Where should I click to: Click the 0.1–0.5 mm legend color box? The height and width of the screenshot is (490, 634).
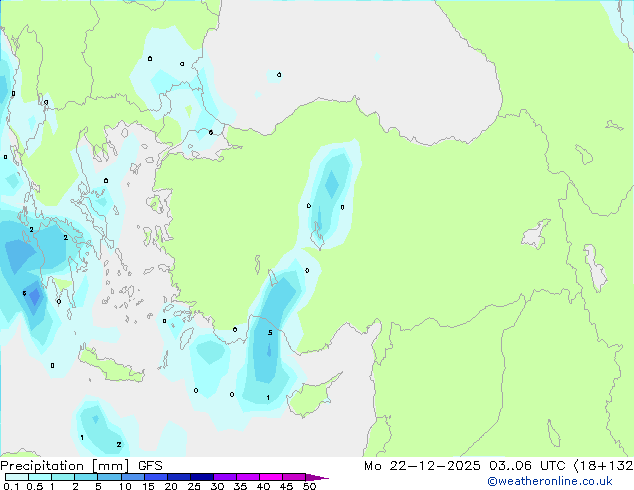pyautogui.click(x=17, y=477)
